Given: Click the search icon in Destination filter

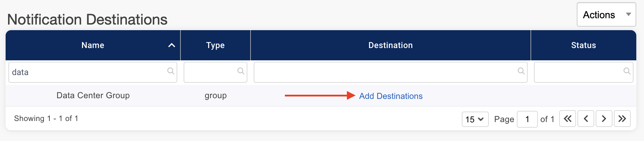Looking at the screenshot, I should [521, 71].
